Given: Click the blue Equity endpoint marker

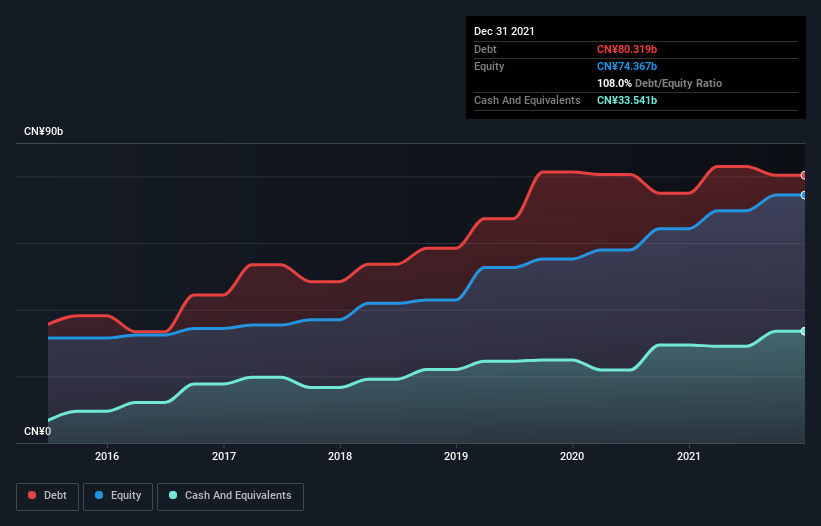Looking at the screenshot, I should (804, 195).
